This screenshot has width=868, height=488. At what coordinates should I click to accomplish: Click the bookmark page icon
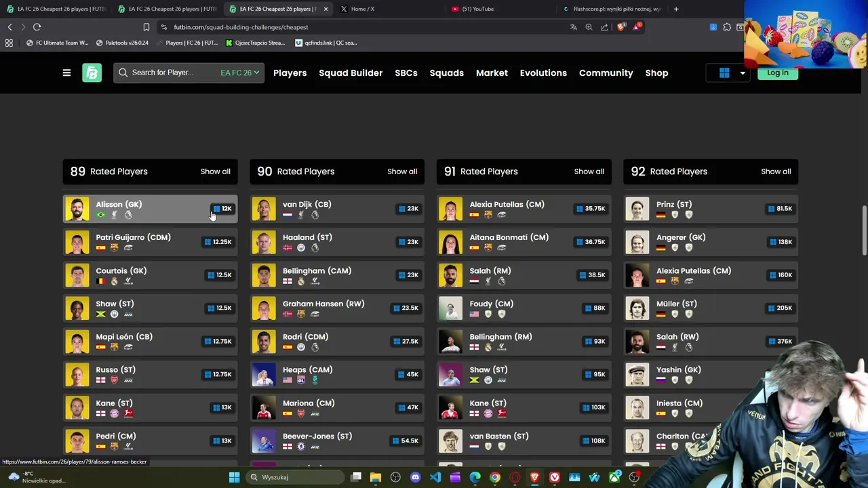click(x=146, y=27)
